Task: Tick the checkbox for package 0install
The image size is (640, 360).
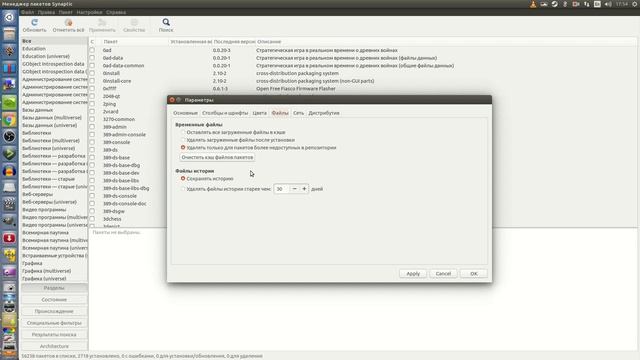Action: pyautogui.click(x=92, y=73)
